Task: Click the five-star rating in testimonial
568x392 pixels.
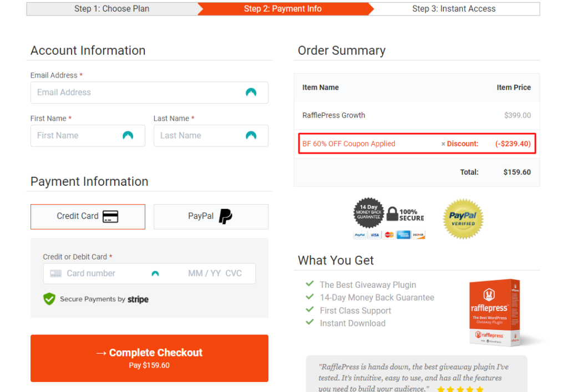Action: pyautogui.click(x=460, y=389)
